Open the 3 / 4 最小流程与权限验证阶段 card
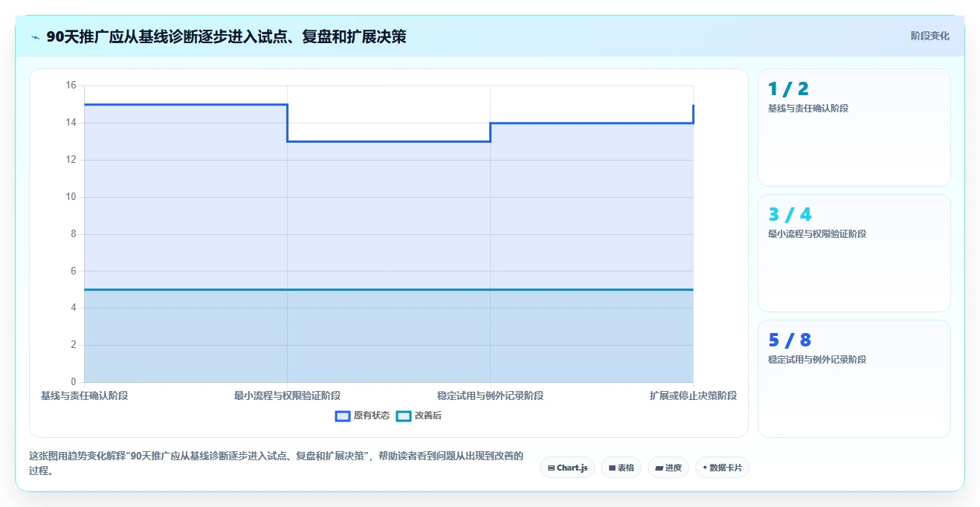 click(854, 253)
